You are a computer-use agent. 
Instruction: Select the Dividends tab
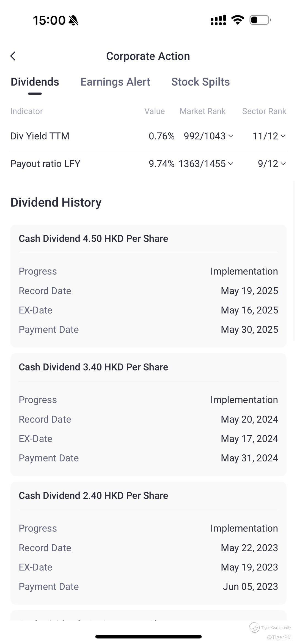35,82
